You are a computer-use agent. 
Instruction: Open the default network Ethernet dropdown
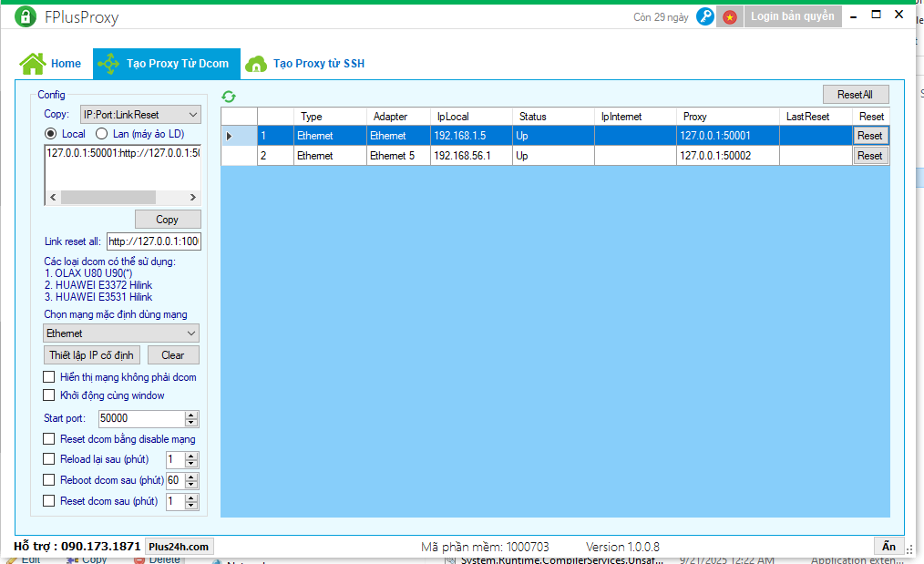point(121,333)
